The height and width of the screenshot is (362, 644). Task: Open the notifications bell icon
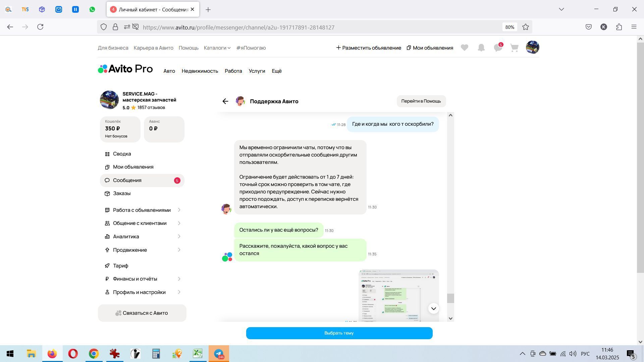tap(481, 48)
